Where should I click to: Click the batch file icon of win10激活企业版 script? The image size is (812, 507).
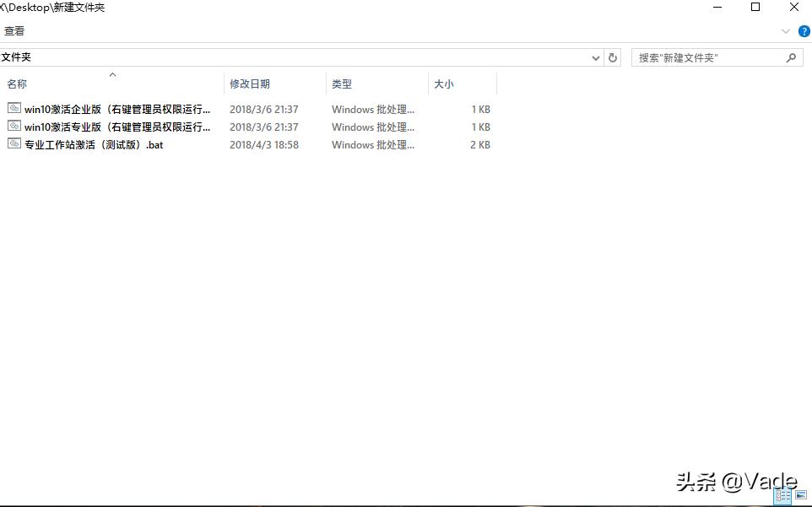14,109
